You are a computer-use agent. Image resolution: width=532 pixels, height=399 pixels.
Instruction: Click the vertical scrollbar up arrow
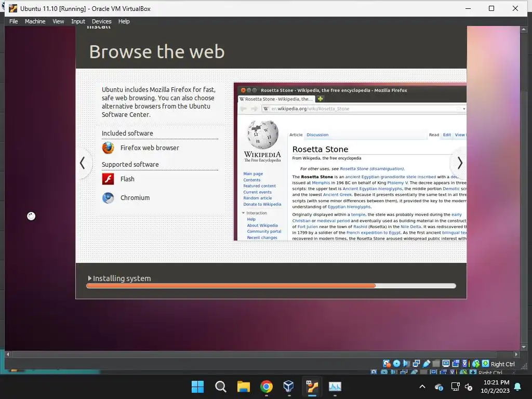click(x=524, y=30)
